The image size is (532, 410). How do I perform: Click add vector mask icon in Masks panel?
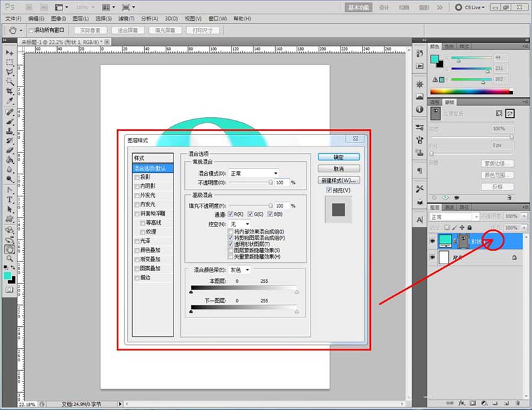510,113
